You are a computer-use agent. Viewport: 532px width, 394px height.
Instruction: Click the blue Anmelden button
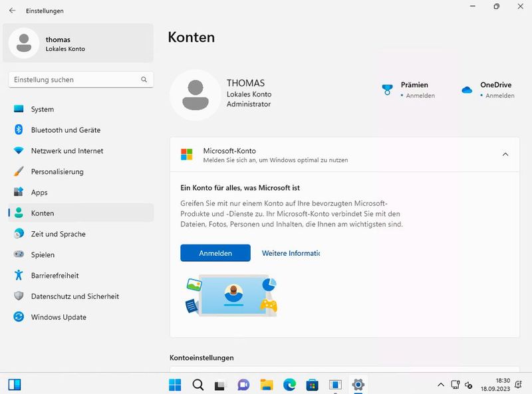(215, 253)
